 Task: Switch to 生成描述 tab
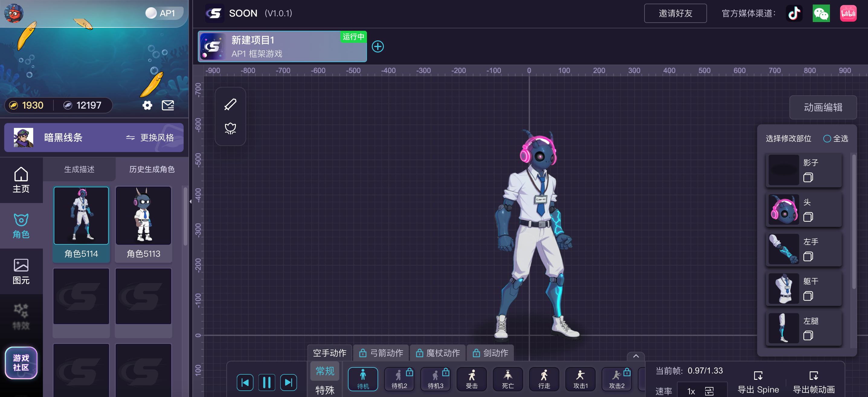click(x=79, y=169)
